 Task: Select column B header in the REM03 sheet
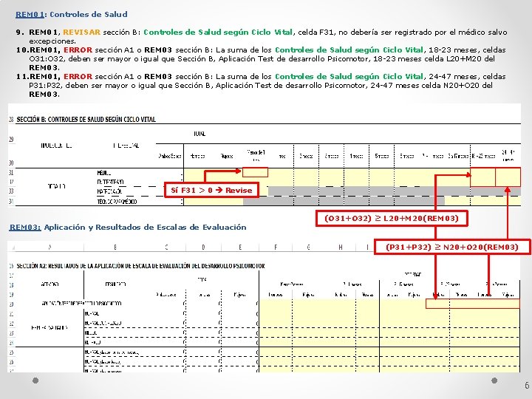tap(115, 248)
